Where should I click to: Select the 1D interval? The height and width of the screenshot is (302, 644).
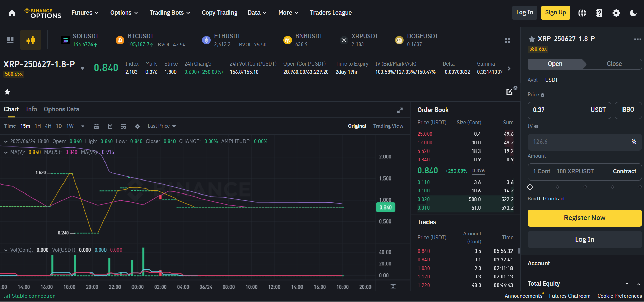pyautogui.click(x=59, y=126)
